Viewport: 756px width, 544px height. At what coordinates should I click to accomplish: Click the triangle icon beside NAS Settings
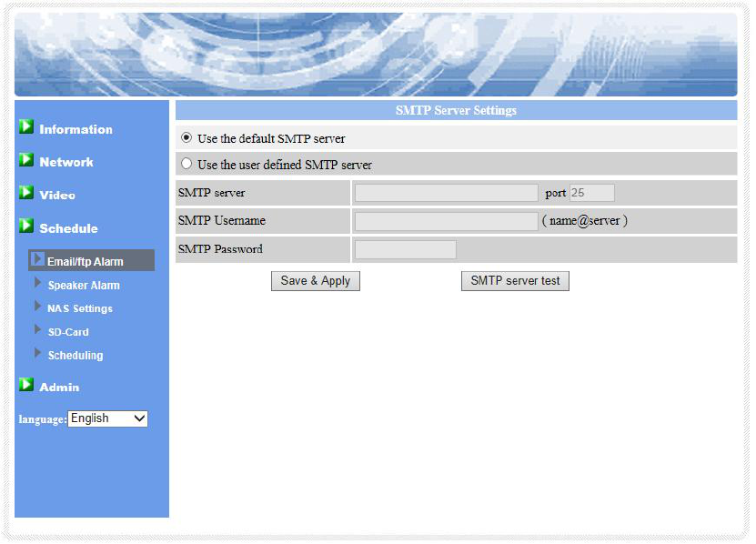(x=38, y=307)
